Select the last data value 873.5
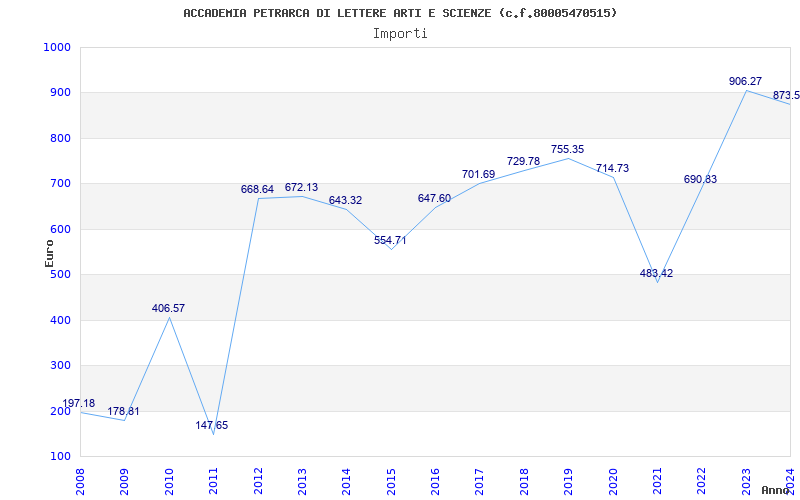The width and height of the screenshot is (800, 500). pos(786,95)
